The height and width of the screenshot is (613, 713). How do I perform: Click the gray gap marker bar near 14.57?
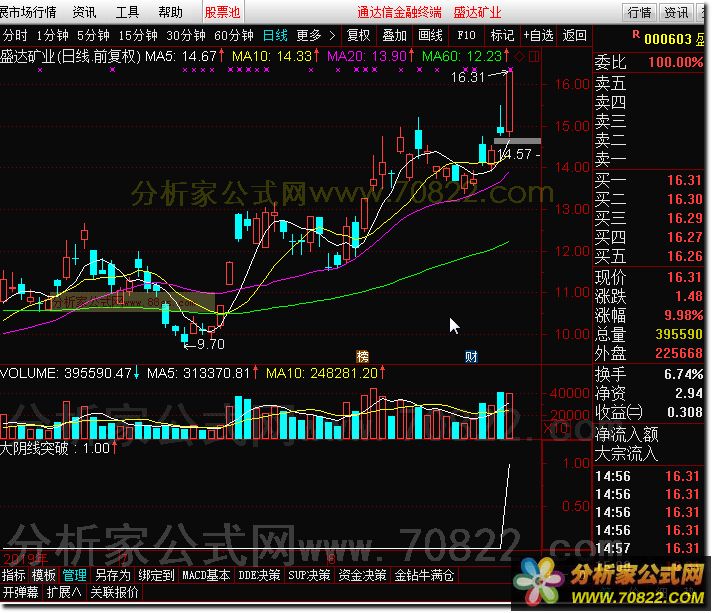pyautogui.click(x=517, y=141)
